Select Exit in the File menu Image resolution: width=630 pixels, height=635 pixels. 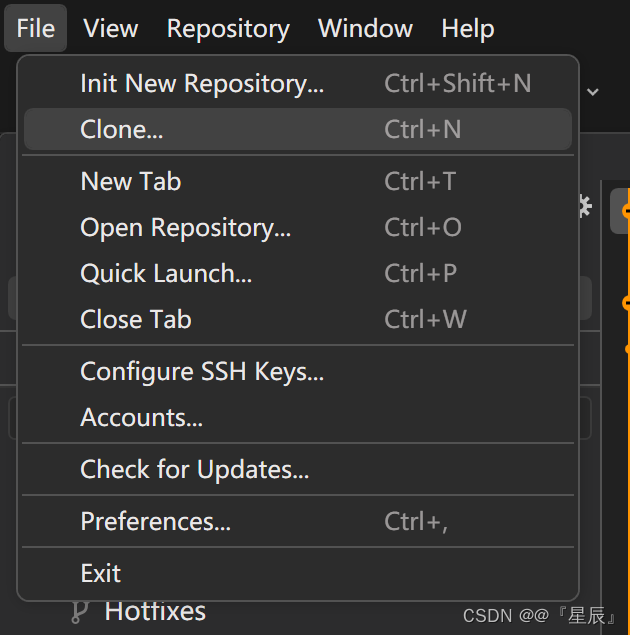click(298, 573)
